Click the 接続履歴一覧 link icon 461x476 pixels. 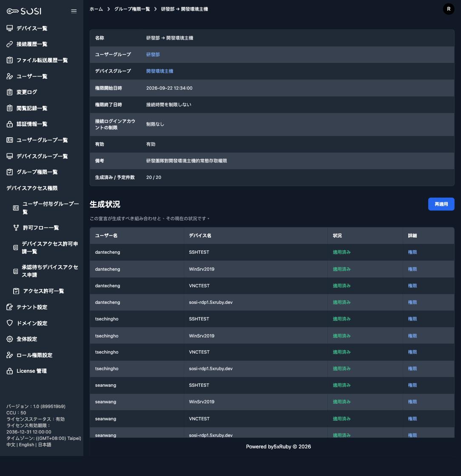pyautogui.click(x=10, y=44)
